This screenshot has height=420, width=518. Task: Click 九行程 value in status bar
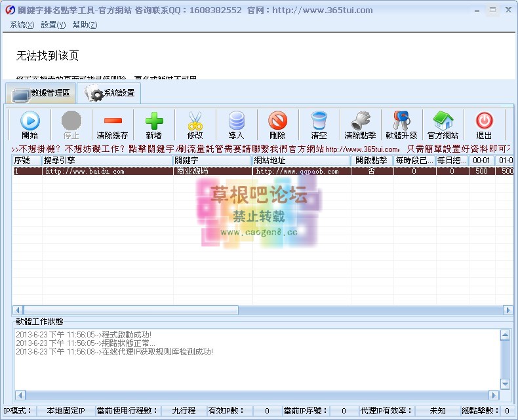point(184,411)
